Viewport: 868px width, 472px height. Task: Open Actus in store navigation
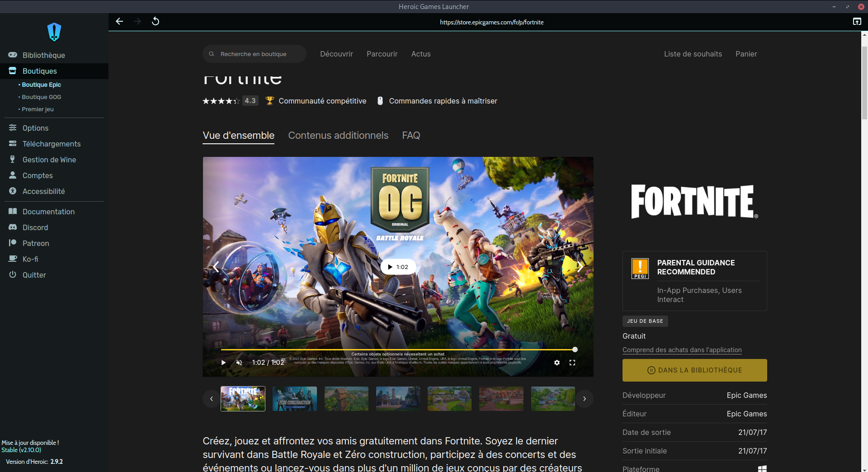(421, 54)
